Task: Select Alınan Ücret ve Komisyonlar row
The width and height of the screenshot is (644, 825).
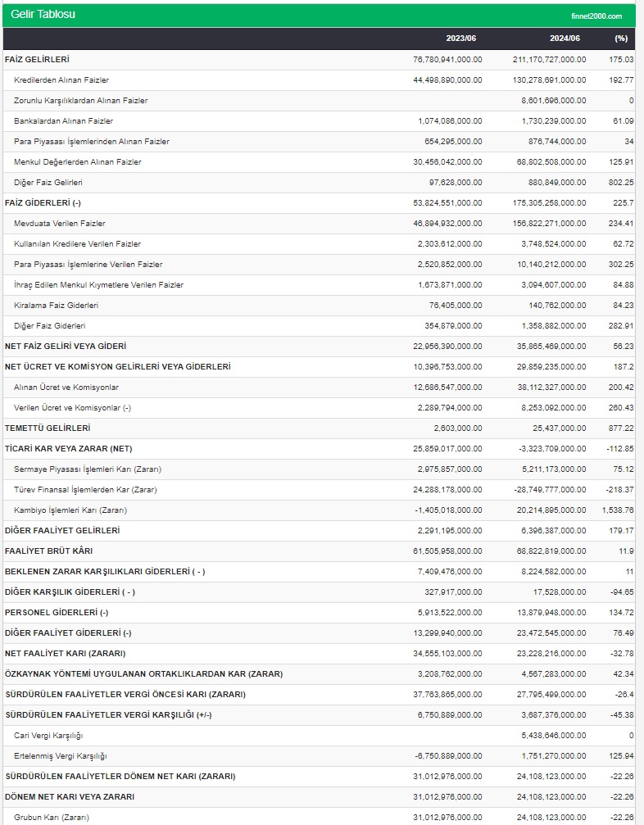Action: click(66, 388)
